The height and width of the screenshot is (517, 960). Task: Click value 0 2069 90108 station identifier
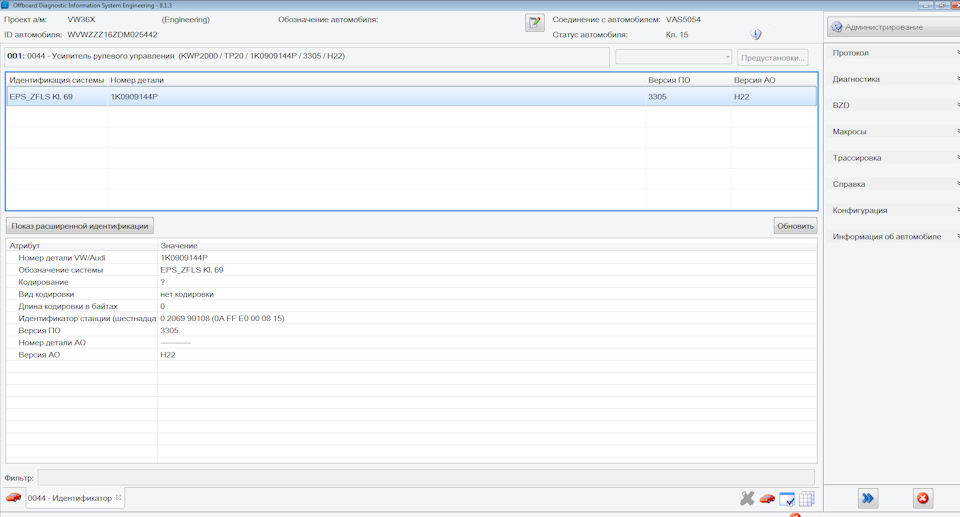pos(222,319)
